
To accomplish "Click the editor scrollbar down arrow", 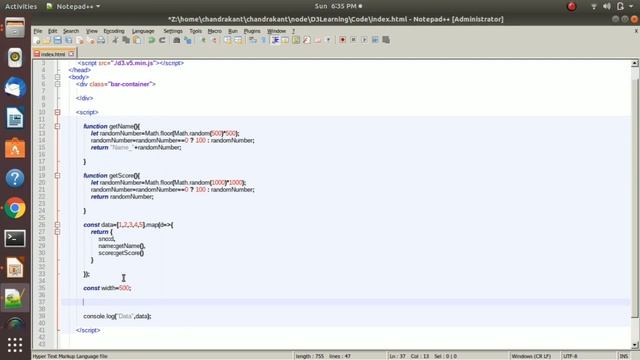I will pos(635,345).
